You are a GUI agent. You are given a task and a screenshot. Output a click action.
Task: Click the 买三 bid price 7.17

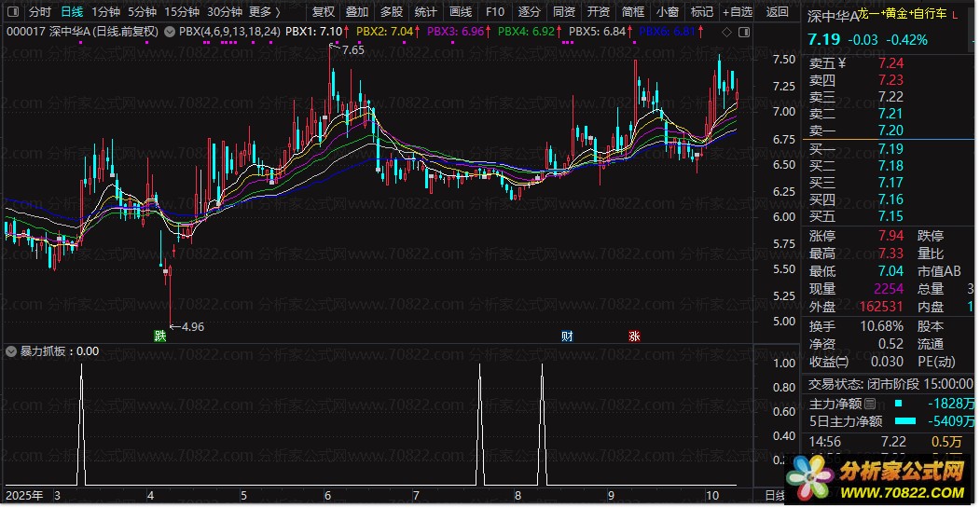[x=890, y=183]
